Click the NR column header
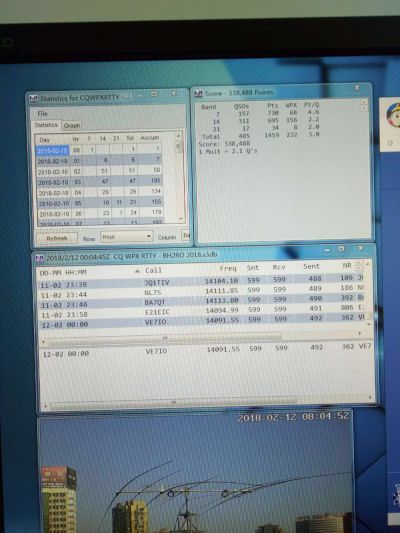Image resolution: width=400 pixels, height=533 pixels. (x=347, y=265)
